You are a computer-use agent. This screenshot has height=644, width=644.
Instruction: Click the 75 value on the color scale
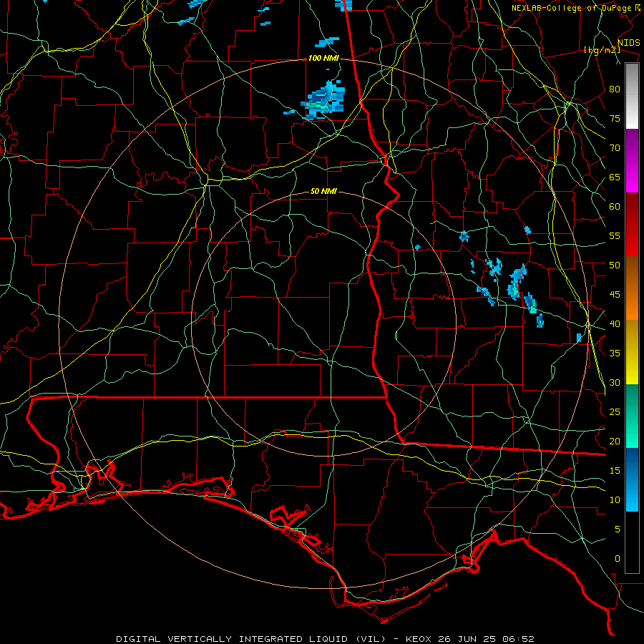click(615, 118)
